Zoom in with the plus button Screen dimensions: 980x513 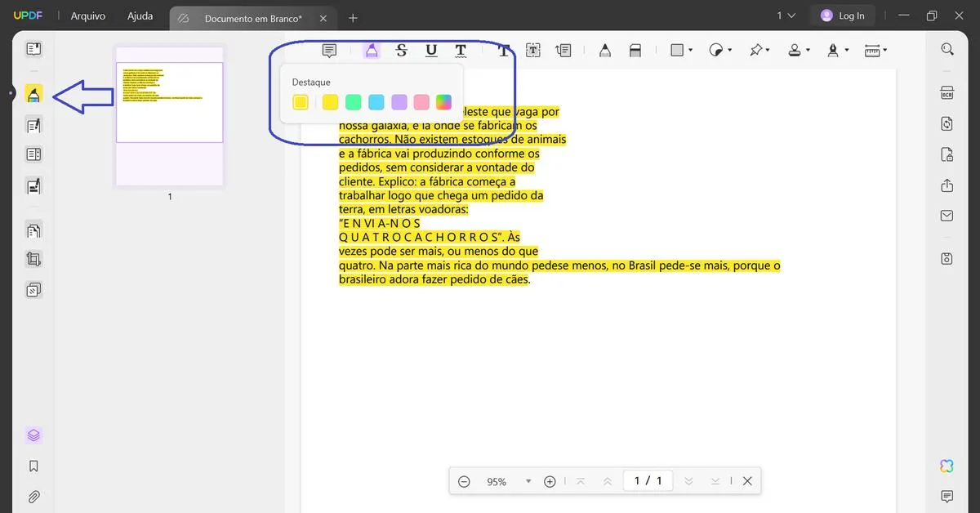pos(550,481)
